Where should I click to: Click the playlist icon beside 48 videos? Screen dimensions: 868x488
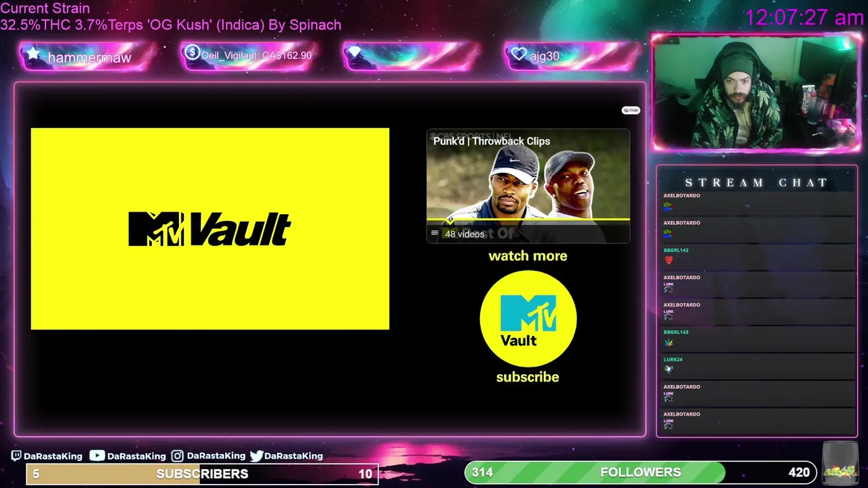pos(435,233)
